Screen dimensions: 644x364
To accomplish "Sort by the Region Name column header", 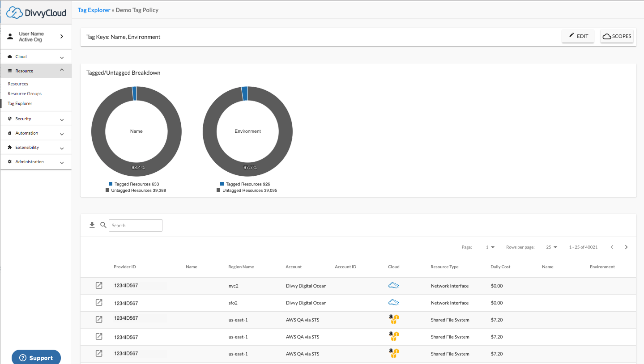I will [241, 267].
